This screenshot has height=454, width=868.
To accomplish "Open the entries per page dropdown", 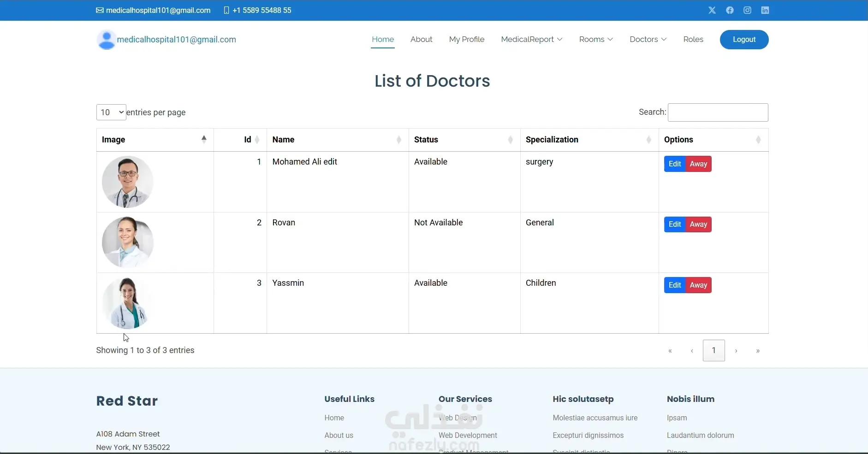I will click(111, 112).
